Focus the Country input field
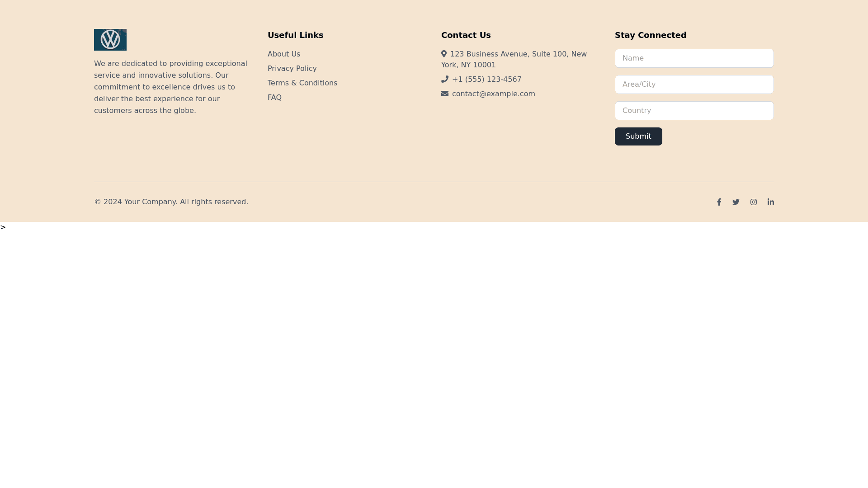The width and height of the screenshot is (868, 488). click(x=694, y=111)
